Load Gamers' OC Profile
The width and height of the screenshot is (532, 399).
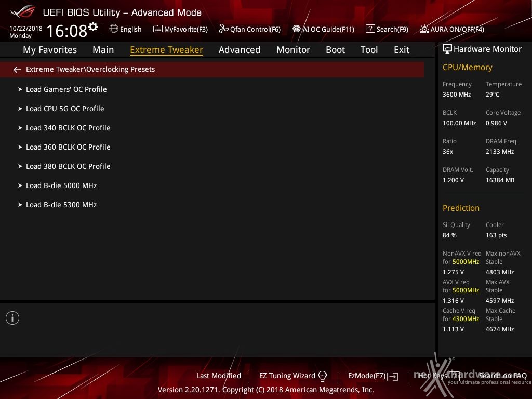coord(66,89)
